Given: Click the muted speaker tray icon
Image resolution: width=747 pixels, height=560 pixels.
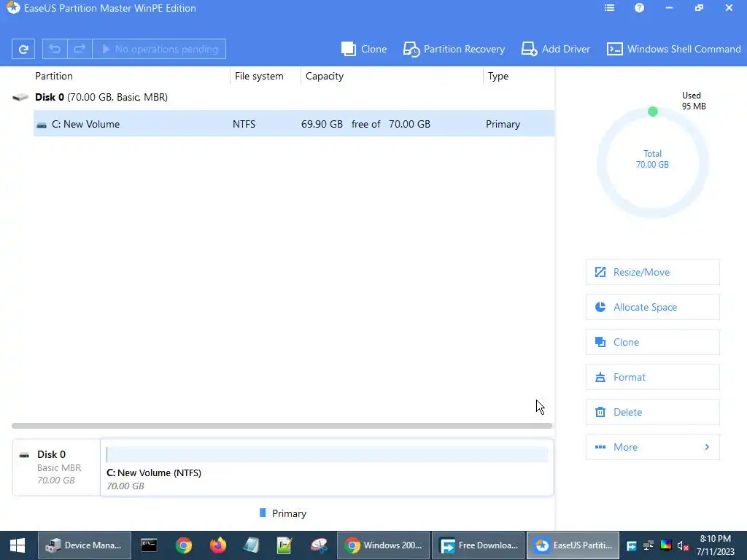Looking at the screenshot, I should [x=683, y=545].
